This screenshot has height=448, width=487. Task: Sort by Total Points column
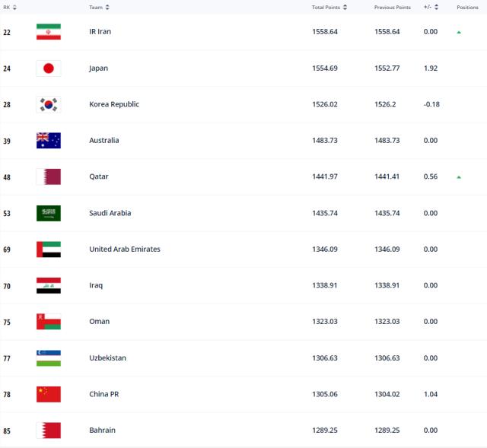[329, 8]
